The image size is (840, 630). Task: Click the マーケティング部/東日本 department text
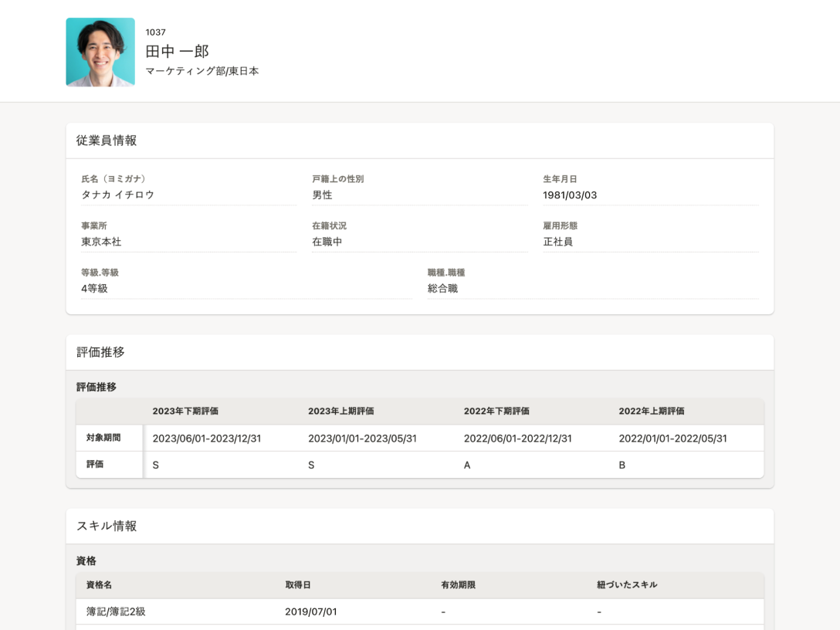tap(202, 71)
